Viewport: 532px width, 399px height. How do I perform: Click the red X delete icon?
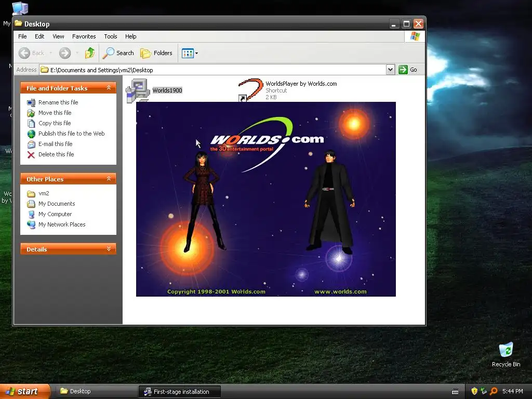pyautogui.click(x=31, y=155)
